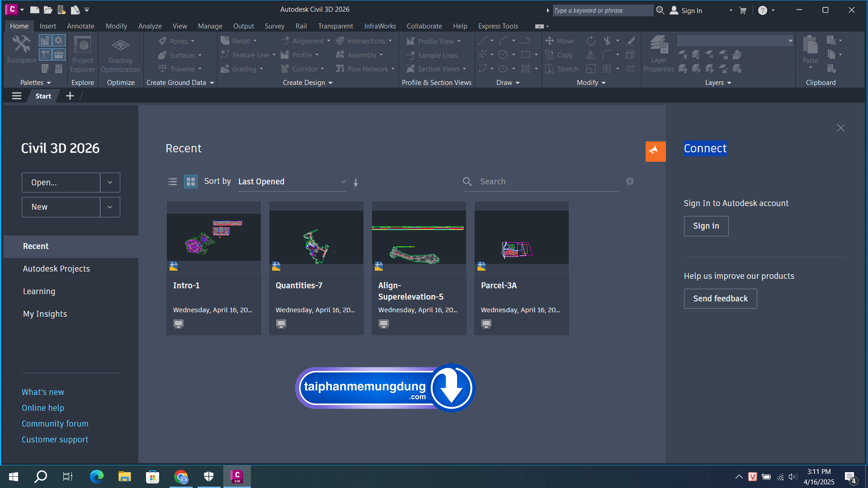The image size is (868, 488).
Task: Switch recent files to list view
Action: click(x=173, y=182)
